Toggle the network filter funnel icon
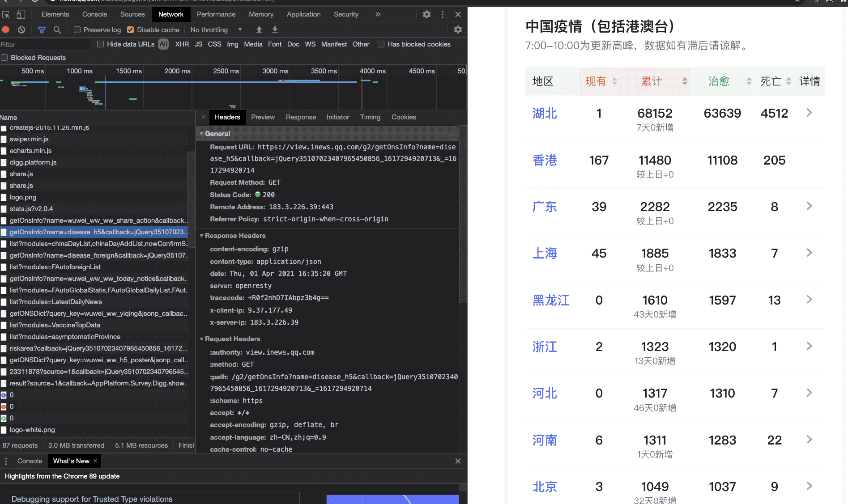This screenshot has height=504, width=848. pyautogui.click(x=42, y=30)
